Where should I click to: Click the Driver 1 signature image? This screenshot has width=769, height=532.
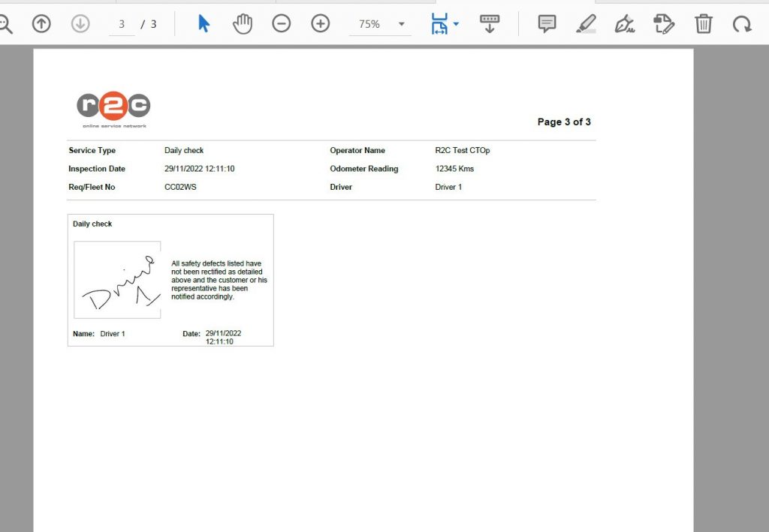coord(116,278)
